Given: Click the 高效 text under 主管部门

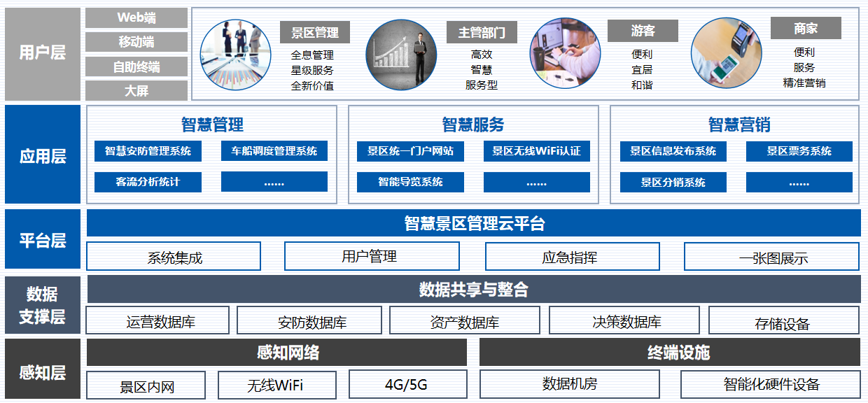Looking at the screenshot, I should click(x=482, y=54).
